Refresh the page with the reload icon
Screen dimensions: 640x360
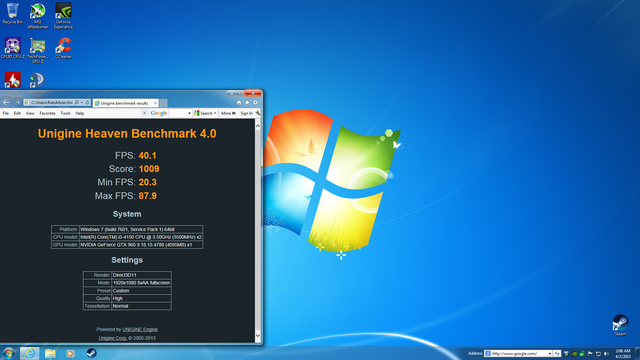87,102
